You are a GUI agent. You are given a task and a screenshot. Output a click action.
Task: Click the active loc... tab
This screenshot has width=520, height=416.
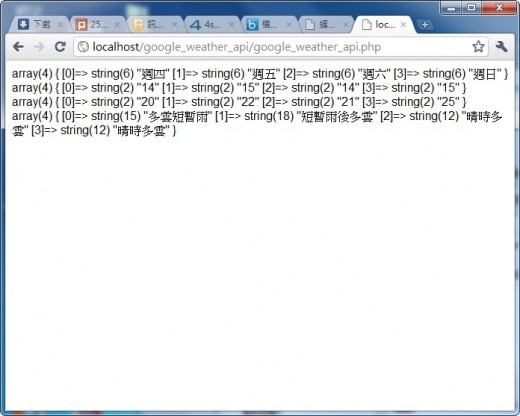coord(384,24)
